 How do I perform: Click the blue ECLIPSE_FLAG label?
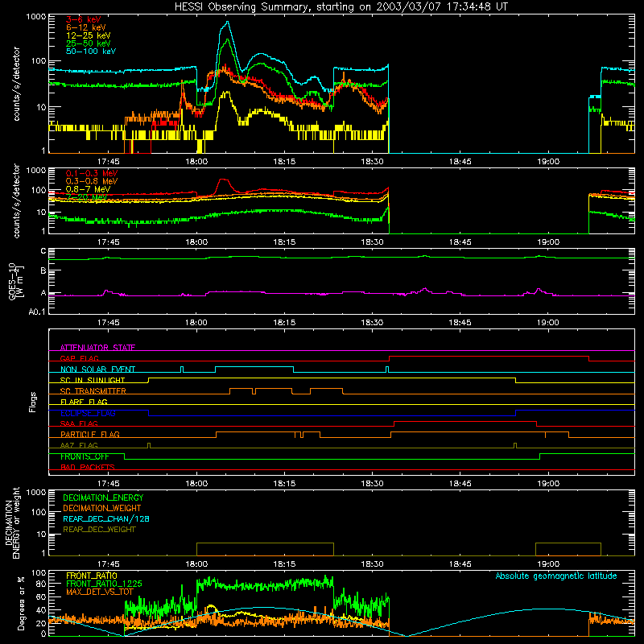click(x=88, y=413)
